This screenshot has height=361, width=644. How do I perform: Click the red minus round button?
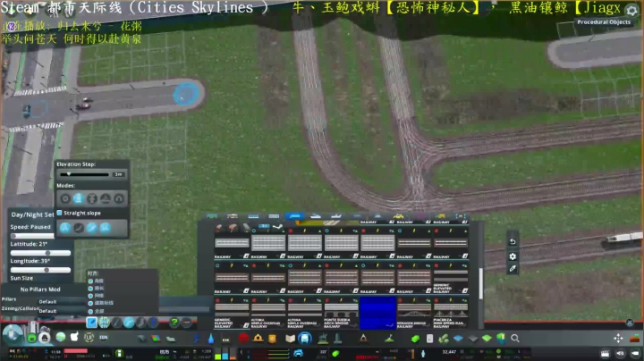pyautogui.click(x=187, y=323)
